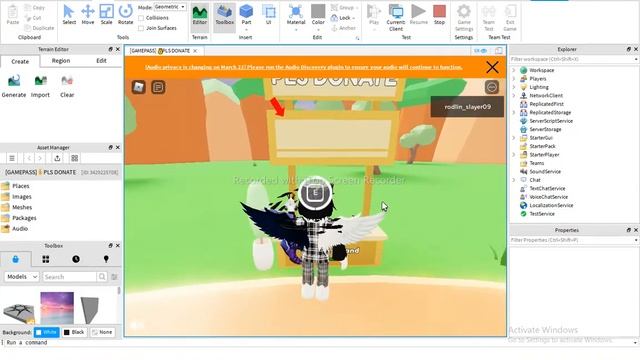Switch to Edit tab in Terrain Editor

(101, 60)
